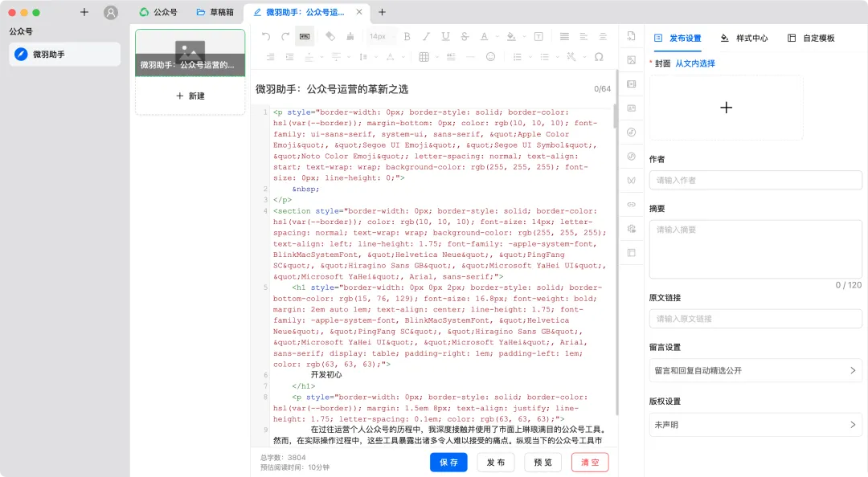Open the emoji picker
868x477 pixels.
(x=490, y=57)
